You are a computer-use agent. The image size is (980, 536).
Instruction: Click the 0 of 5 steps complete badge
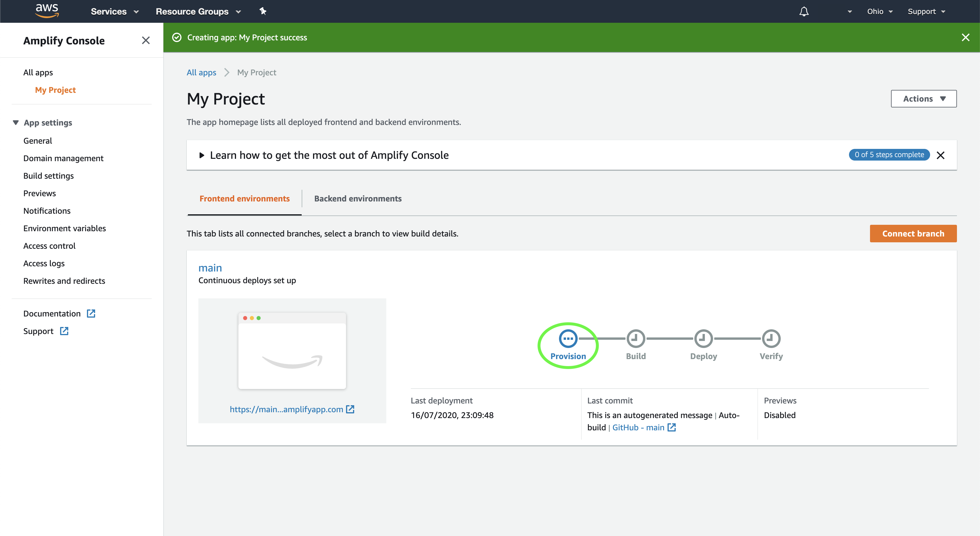pyautogui.click(x=889, y=154)
